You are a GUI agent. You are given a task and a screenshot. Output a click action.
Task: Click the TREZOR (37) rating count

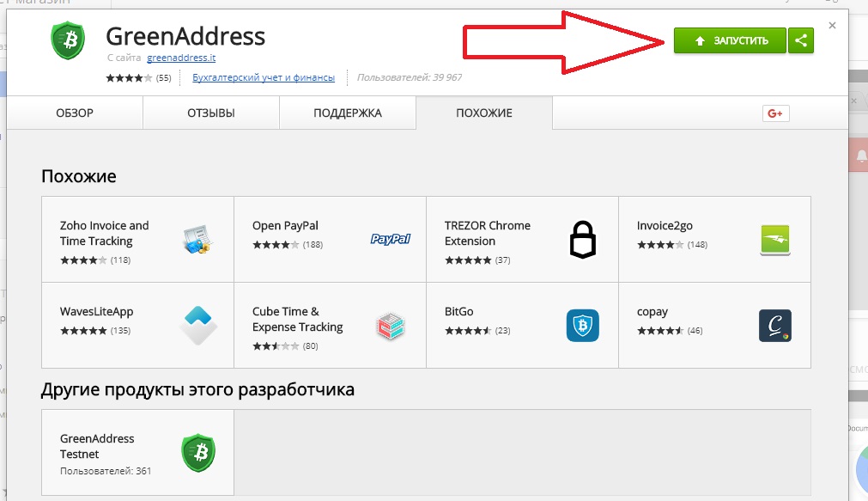coord(502,260)
